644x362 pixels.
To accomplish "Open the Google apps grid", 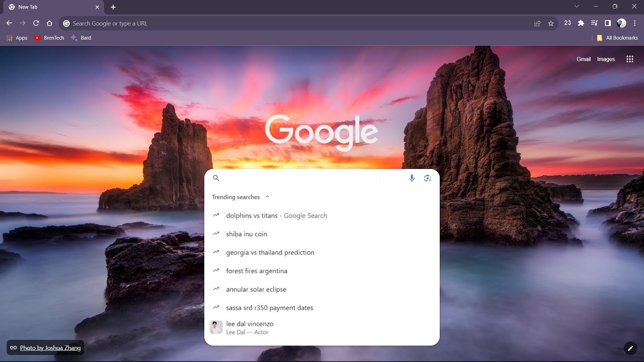I will (629, 59).
